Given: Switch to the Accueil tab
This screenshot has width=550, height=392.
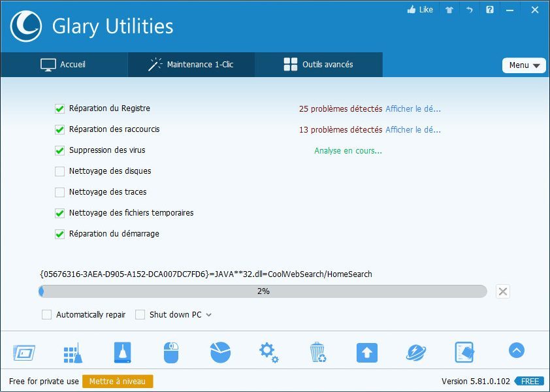Looking at the screenshot, I should pos(63,65).
